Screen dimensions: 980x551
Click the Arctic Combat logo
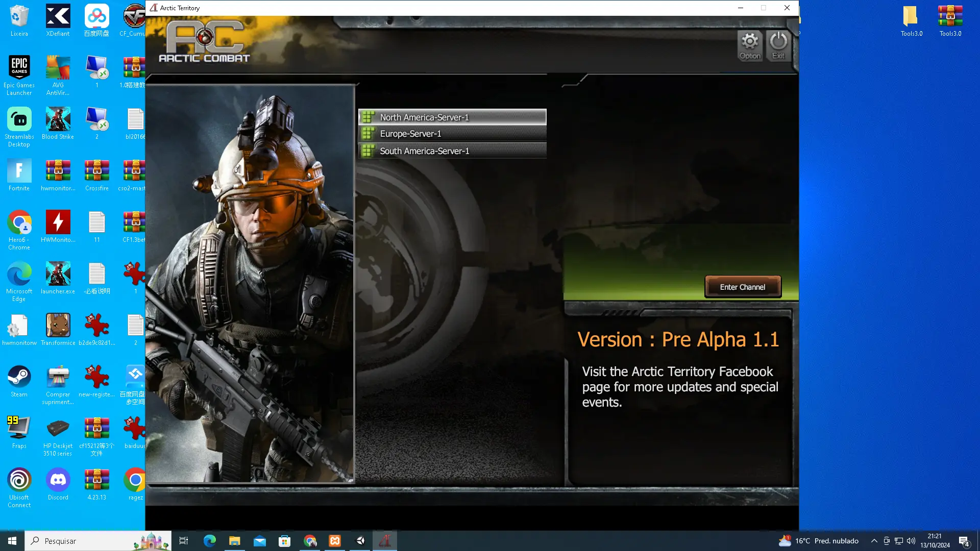point(205,42)
